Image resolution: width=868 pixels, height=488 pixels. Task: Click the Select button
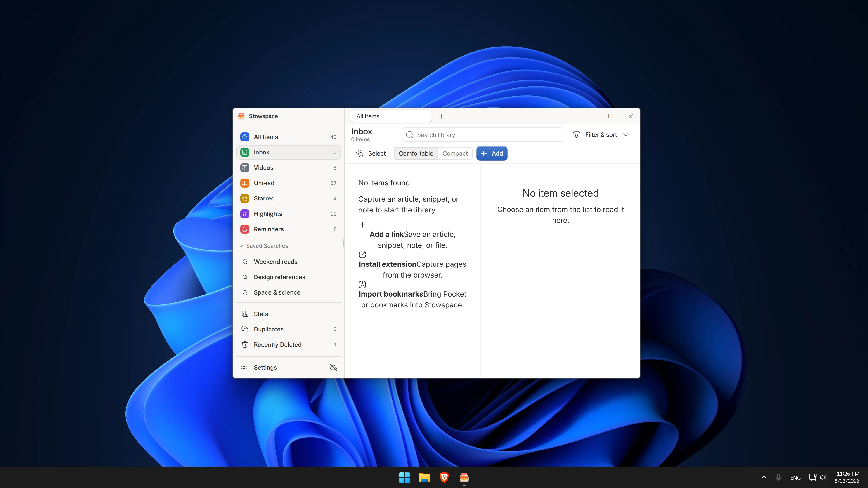371,153
